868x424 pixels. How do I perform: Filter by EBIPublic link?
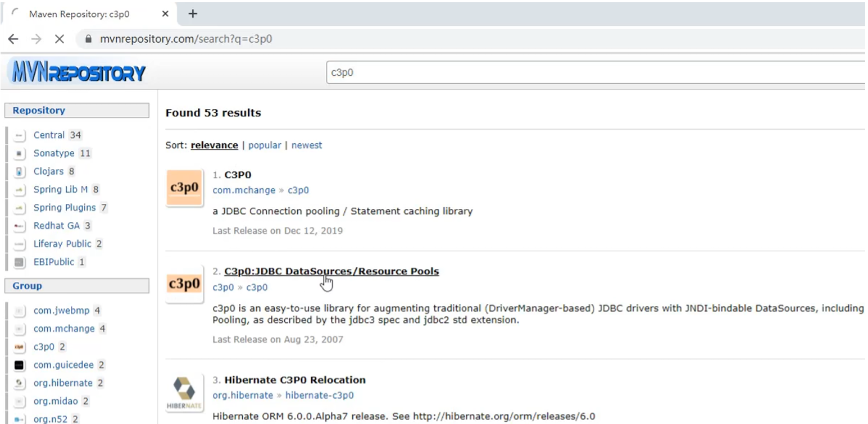pos(54,262)
